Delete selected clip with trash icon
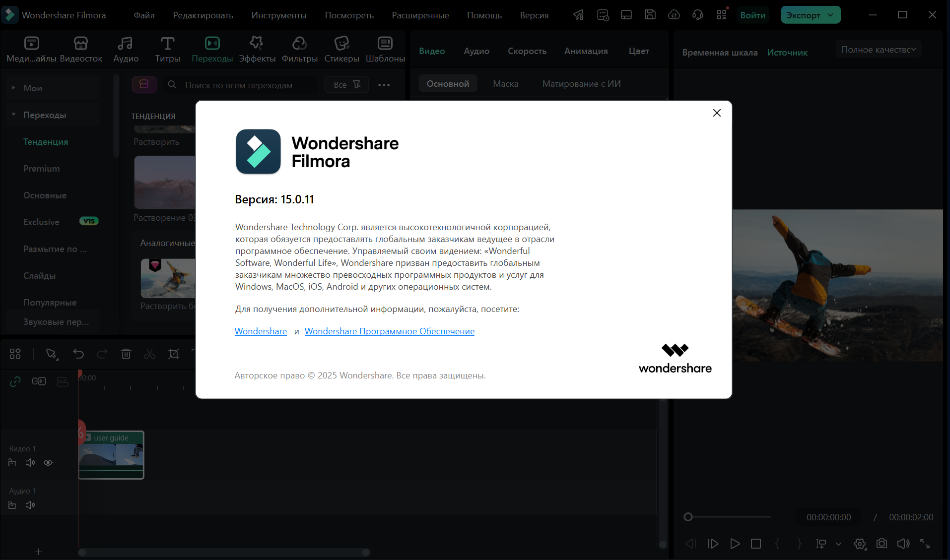 point(126,354)
